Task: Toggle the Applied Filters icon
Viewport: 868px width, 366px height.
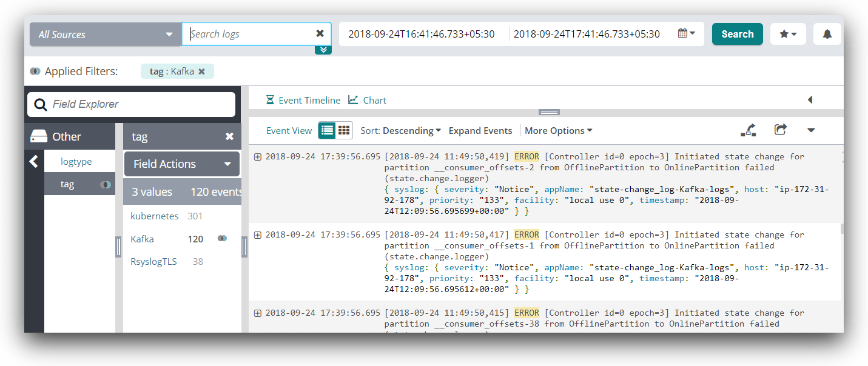Action: tap(35, 72)
